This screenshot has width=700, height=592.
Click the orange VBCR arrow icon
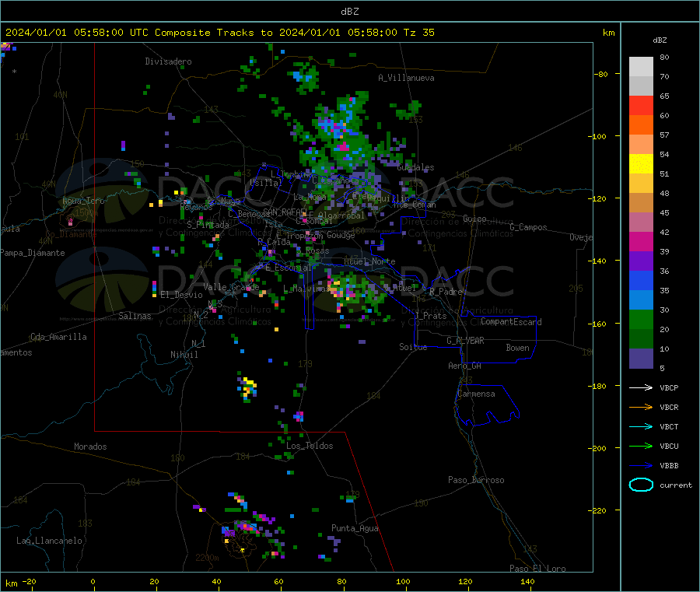641,407
